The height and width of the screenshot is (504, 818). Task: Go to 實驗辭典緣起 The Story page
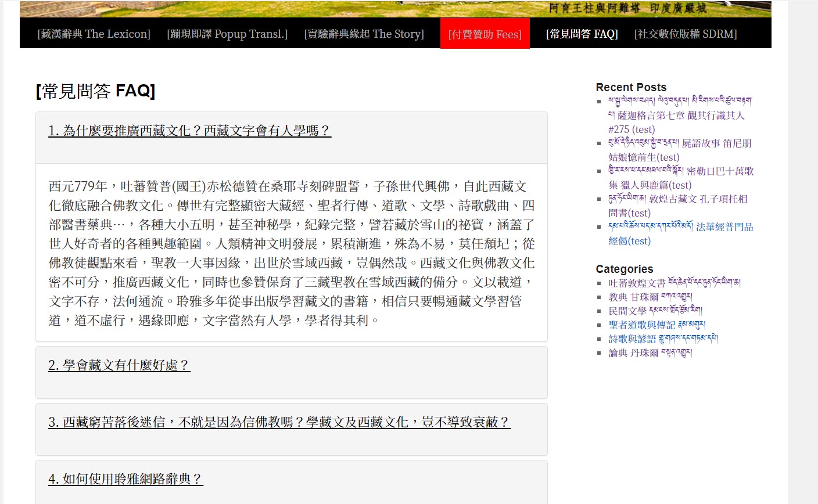click(x=364, y=34)
